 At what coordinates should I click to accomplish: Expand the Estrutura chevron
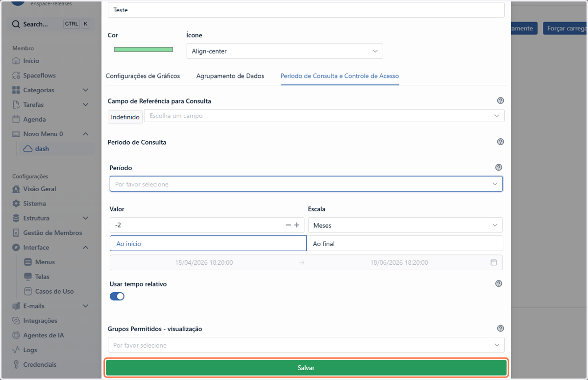tap(85, 218)
